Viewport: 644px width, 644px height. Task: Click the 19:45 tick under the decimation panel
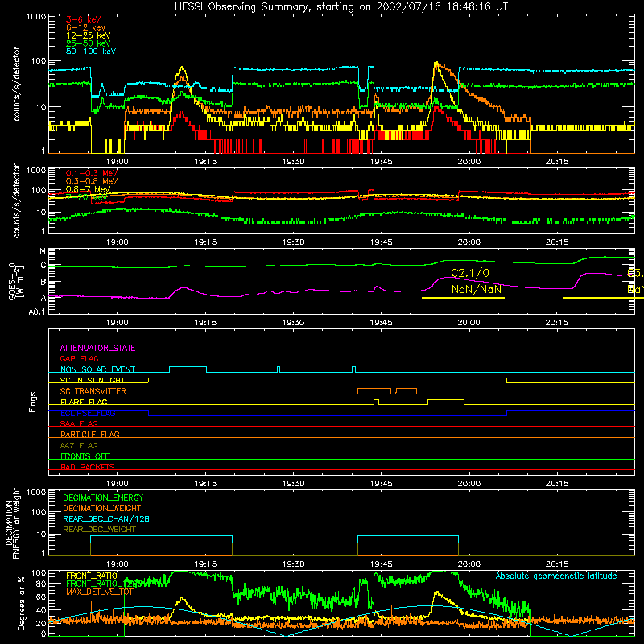381,564
